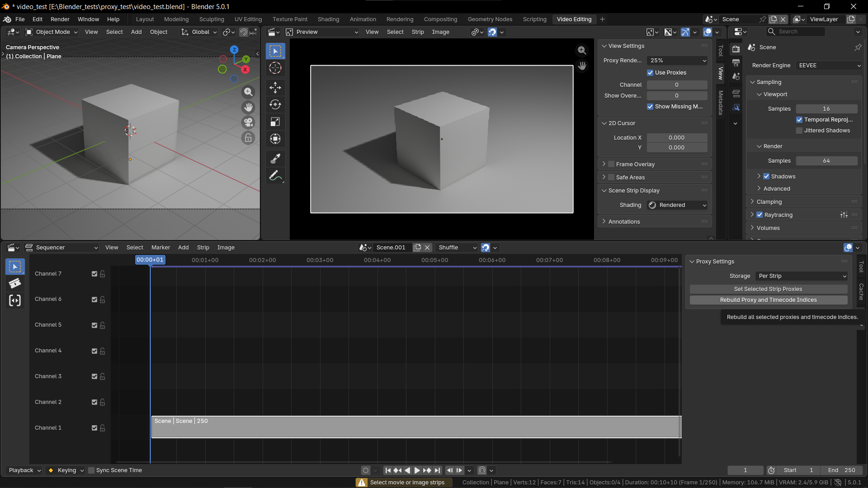Adjust Render Samples value 64

(826, 161)
